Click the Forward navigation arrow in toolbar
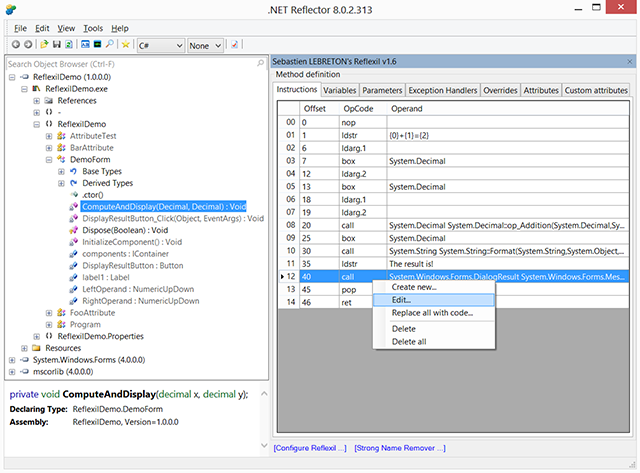This screenshot has width=640, height=473. [x=28, y=44]
